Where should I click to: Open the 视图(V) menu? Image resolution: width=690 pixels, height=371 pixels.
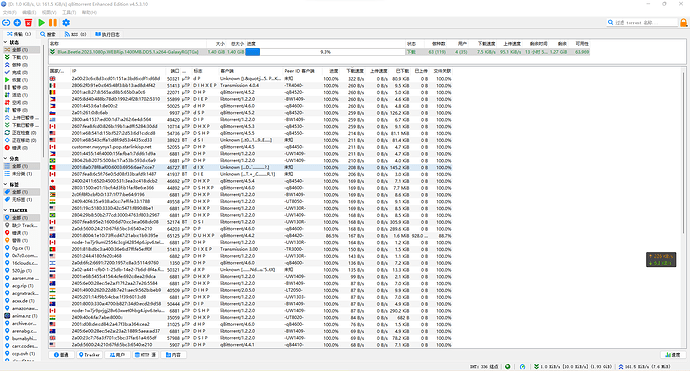[x=49, y=12]
